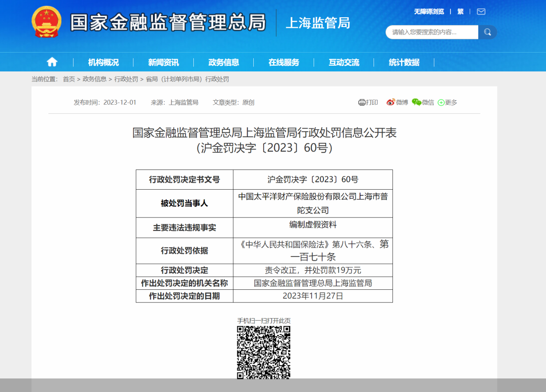The image size is (546, 392).
Task: Select 在线服务 from the navigation bar
Action: [284, 62]
